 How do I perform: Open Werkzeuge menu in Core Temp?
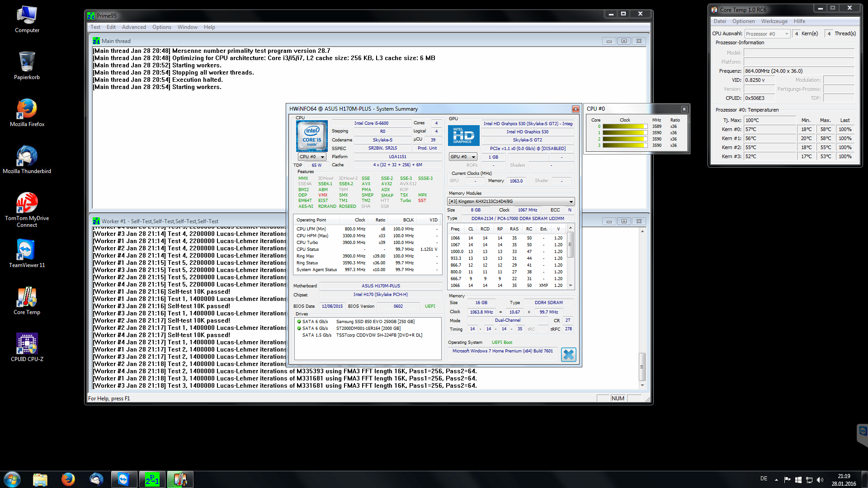click(774, 21)
